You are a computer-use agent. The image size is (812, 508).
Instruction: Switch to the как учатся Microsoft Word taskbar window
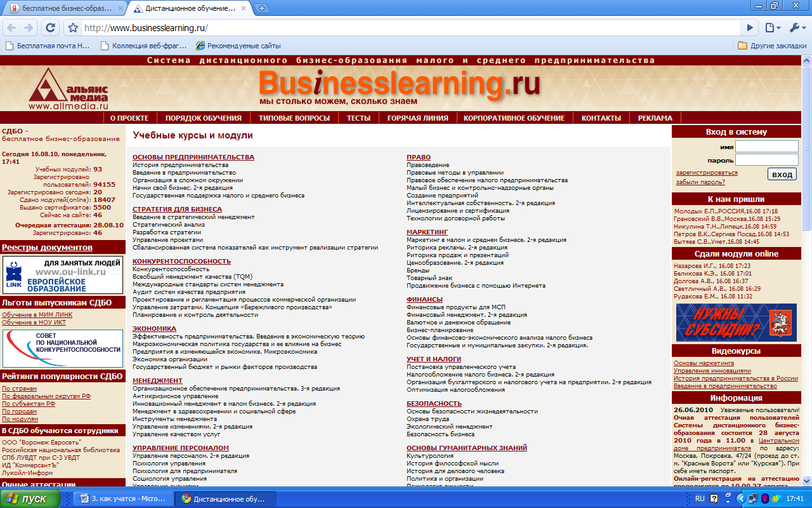(123, 499)
